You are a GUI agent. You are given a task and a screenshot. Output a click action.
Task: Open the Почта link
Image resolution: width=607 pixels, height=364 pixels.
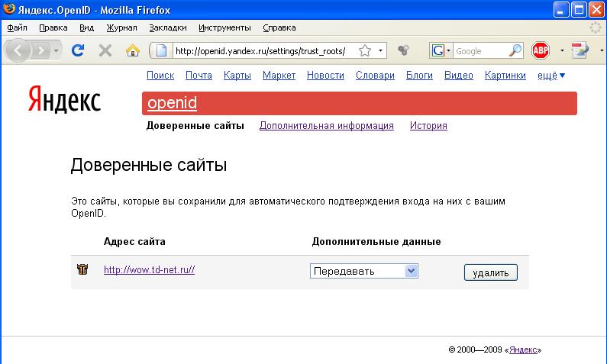click(199, 75)
